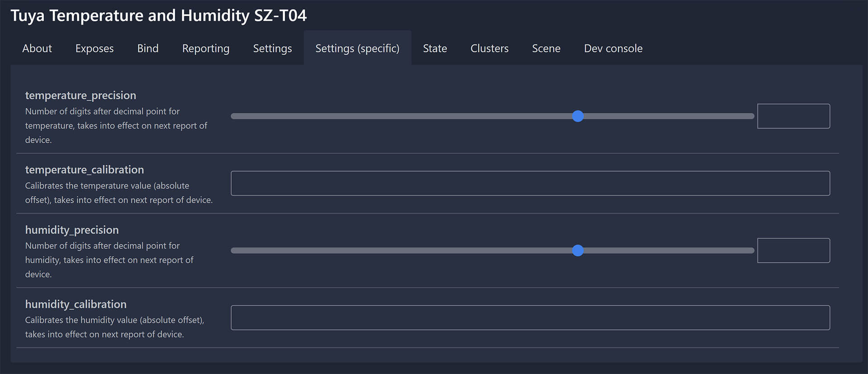The image size is (868, 374).
Task: Open the About tab
Action: [37, 48]
